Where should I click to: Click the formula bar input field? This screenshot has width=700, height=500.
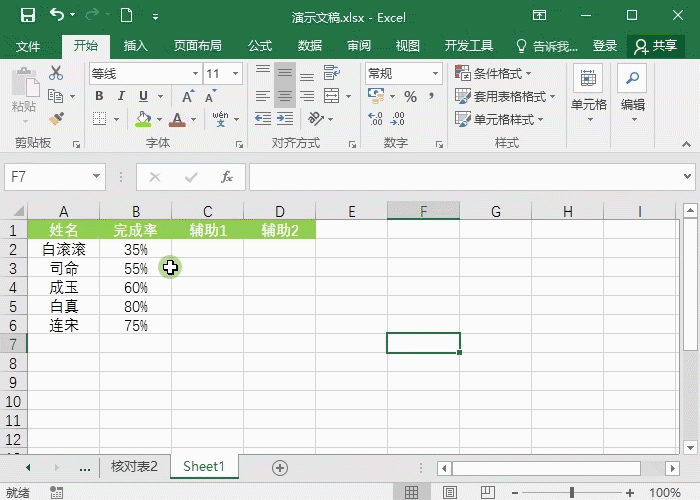click(466, 177)
